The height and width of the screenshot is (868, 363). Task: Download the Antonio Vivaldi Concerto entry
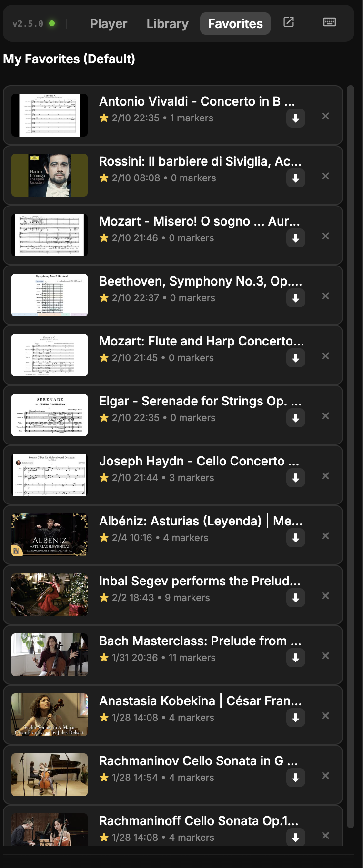(296, 118)
